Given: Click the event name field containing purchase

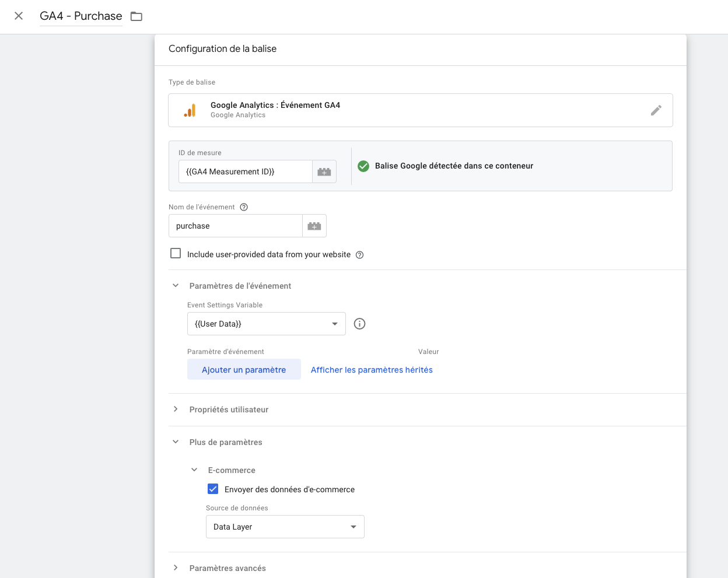Looking at the screenshot, I should [x=236, y=226].
